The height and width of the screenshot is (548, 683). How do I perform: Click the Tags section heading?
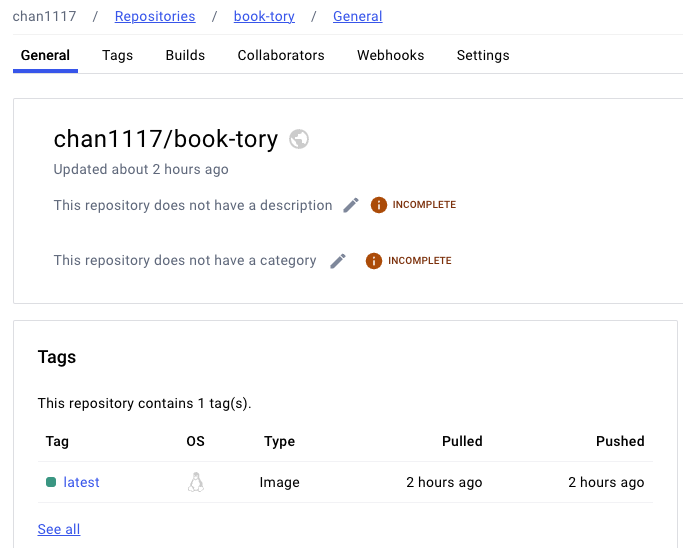click(x=57, y=357)
